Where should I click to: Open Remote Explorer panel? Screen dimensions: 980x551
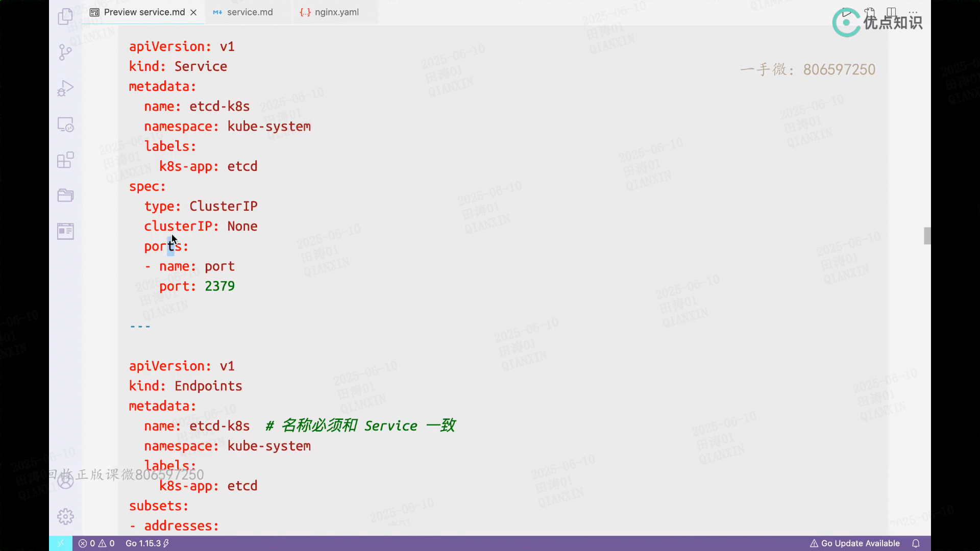(65, 124)
